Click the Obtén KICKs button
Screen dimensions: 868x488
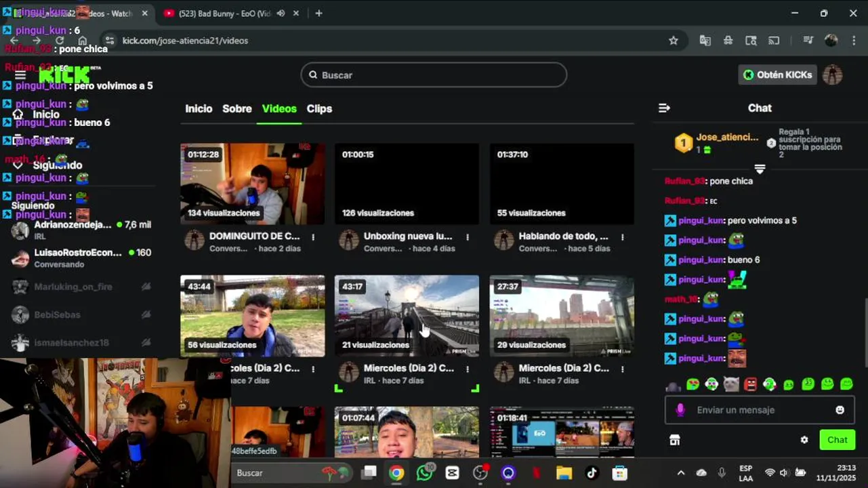tap(777, 75)
